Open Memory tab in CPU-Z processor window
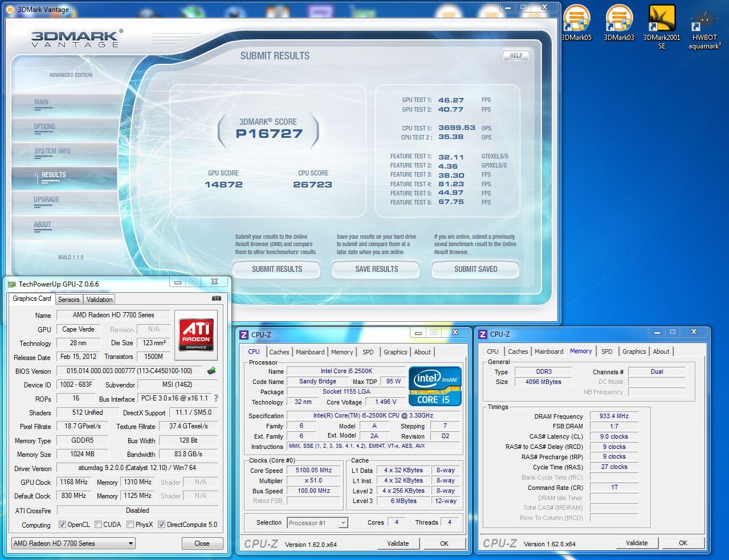The width and height of the screenshot is (729, 560). pyautogui.click(x=342, y=352)
